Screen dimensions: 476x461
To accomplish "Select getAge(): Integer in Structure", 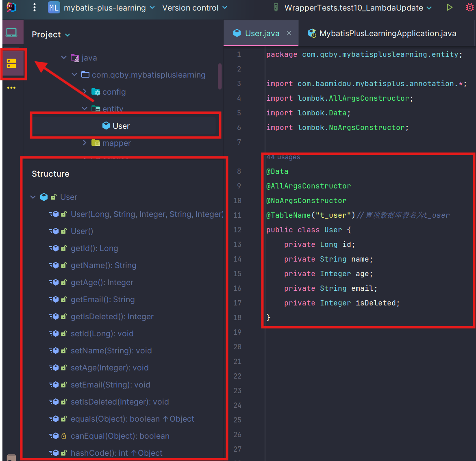I will tap(102, 282).
